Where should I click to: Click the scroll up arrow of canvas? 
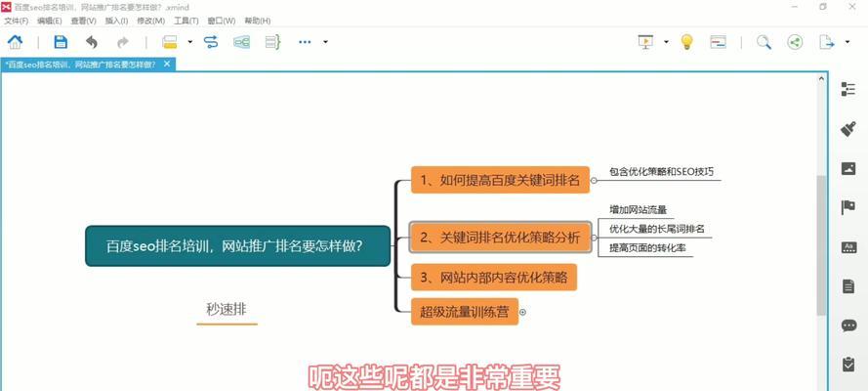pyautogui.click(x=821, y=79)
